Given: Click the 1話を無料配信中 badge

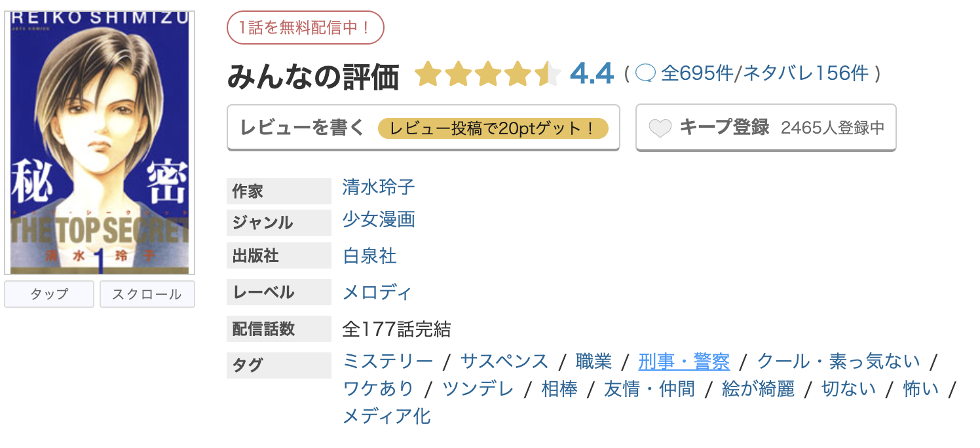Looking at the screenshot, I should click(305, 27).
